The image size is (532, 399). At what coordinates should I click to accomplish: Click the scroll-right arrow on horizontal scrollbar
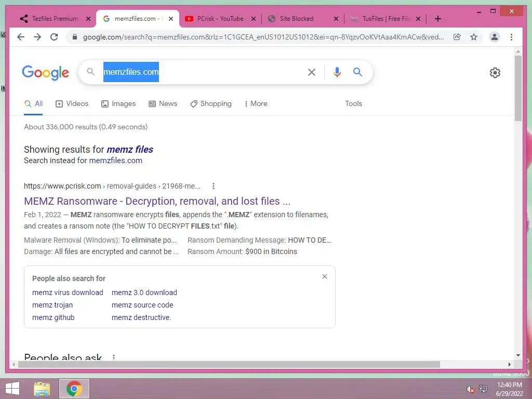[509, 364]
